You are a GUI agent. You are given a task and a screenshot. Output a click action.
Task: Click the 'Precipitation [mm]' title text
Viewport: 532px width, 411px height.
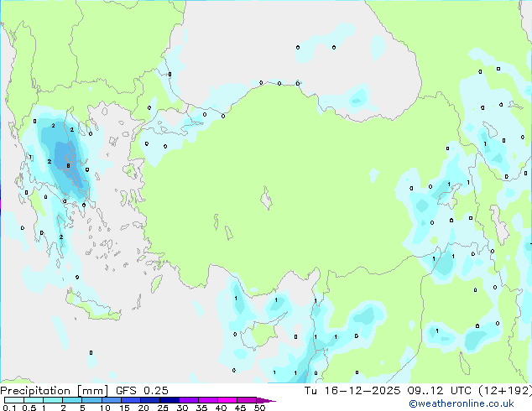(54, 391)
